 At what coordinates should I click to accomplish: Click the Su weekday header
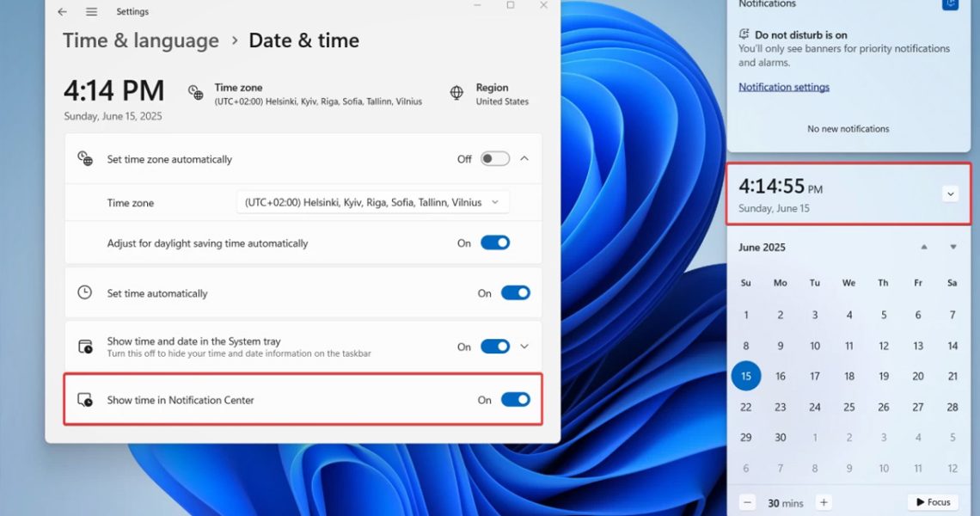pos(745,283)
